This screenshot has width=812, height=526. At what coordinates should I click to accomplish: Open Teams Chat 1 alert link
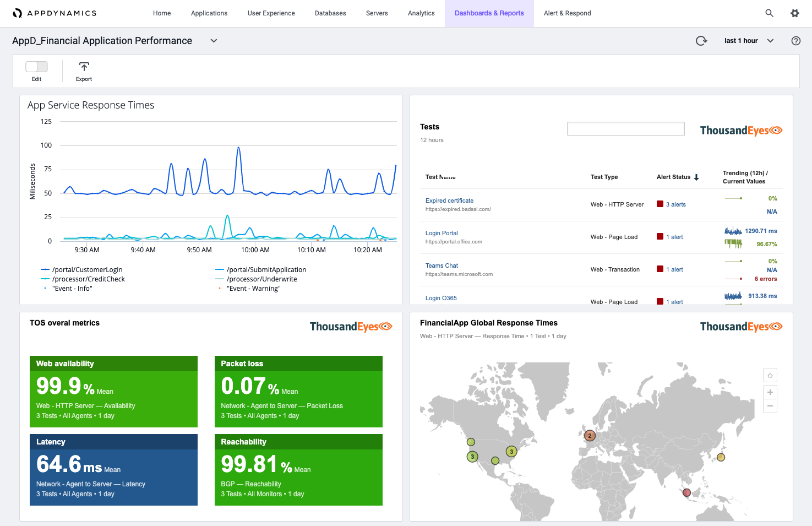[674, 269]
